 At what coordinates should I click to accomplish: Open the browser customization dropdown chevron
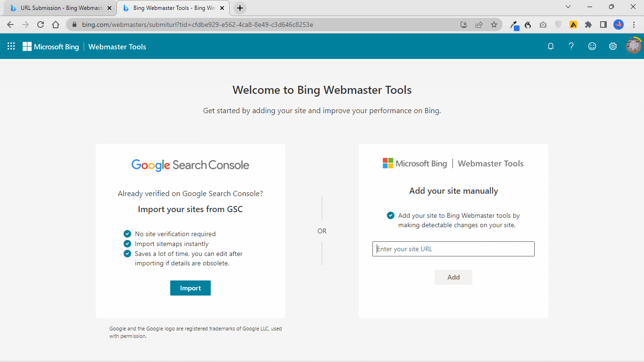coord(568,7)
